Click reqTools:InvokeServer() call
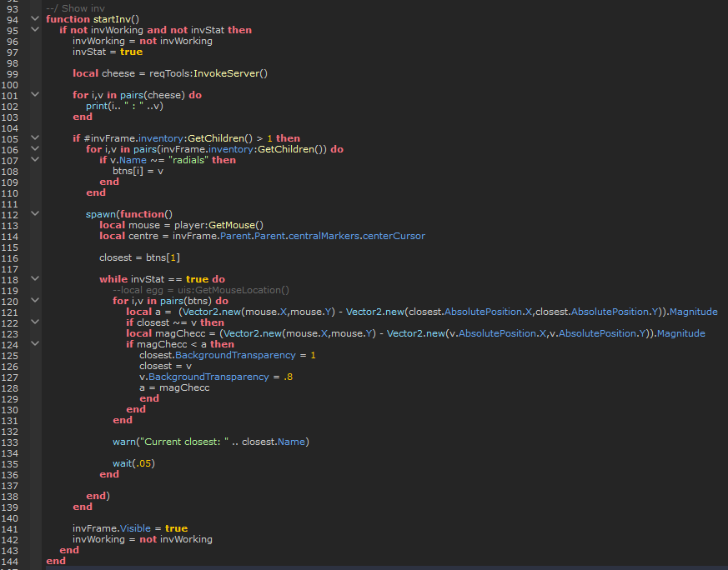The image size is (728, 570). coord(208,73)
